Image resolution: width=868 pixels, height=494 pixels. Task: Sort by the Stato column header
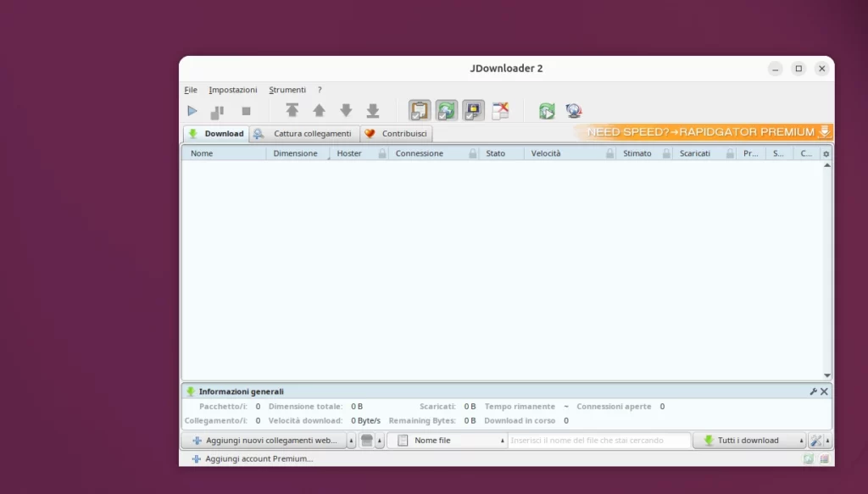pyautogui.click(x=501, y=153)
